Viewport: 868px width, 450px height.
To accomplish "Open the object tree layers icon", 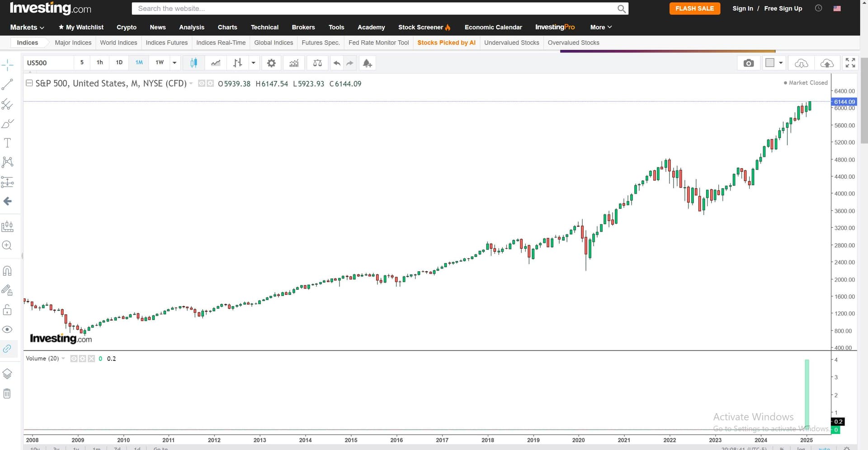I will click(8, 374).
